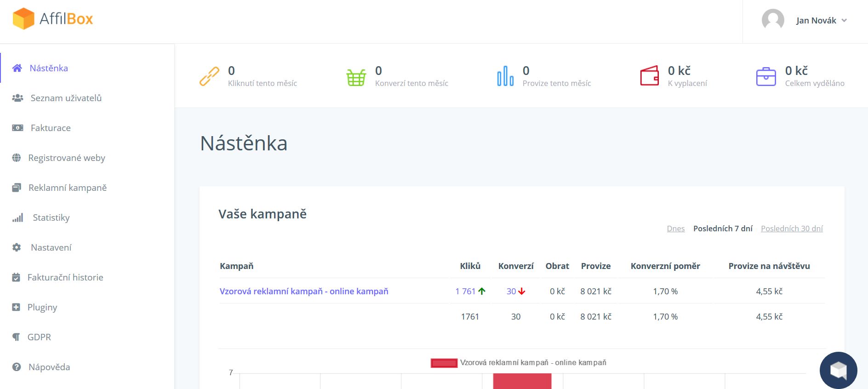The image size is (868, 389).
Task: Click the 1761 total in summary row
Action: [470, 316]
